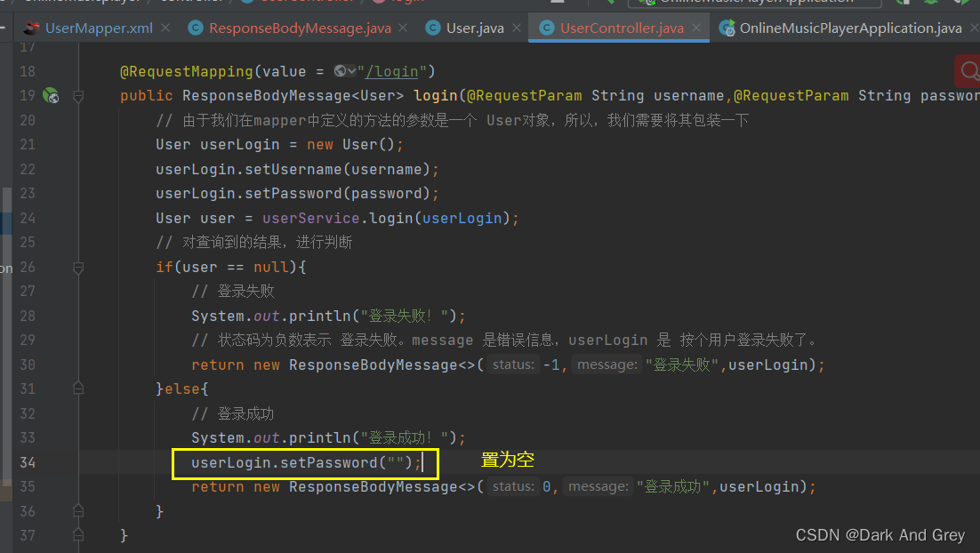
Task: Close the ResponseBodyMessage.java tab
Action: tap(403, 28)
